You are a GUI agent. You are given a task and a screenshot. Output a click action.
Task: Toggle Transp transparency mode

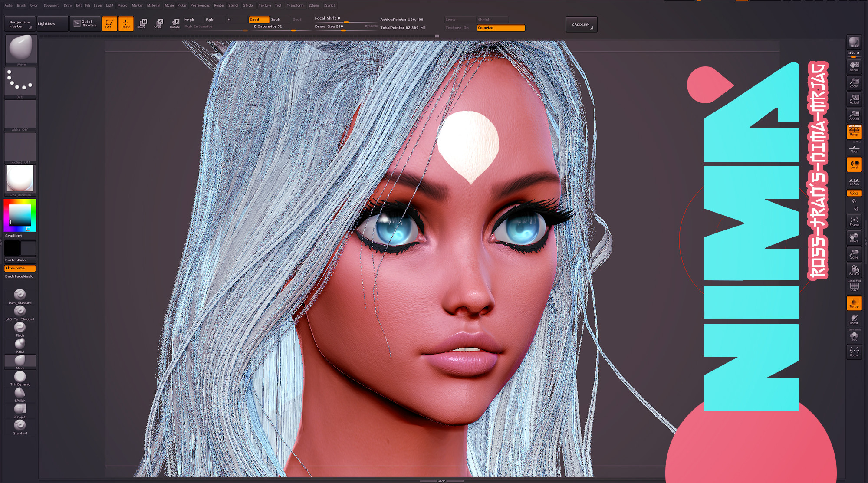click(x=854, y=303)
